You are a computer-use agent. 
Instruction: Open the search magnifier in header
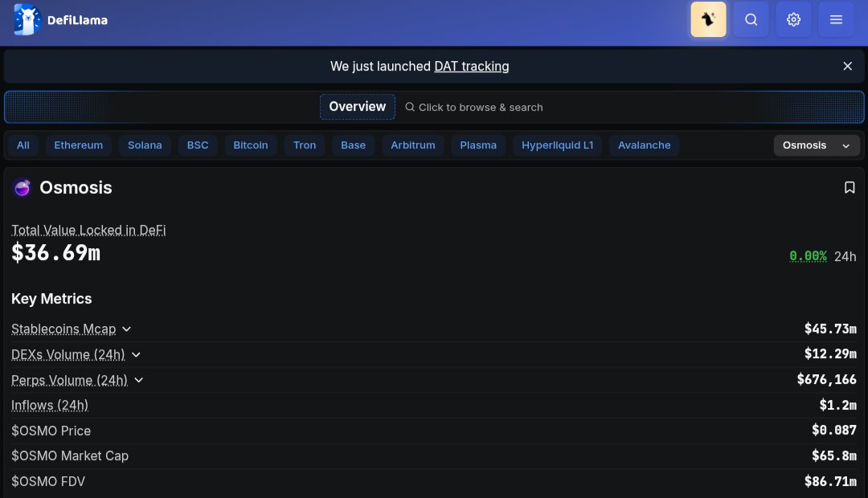pos(751,19)
